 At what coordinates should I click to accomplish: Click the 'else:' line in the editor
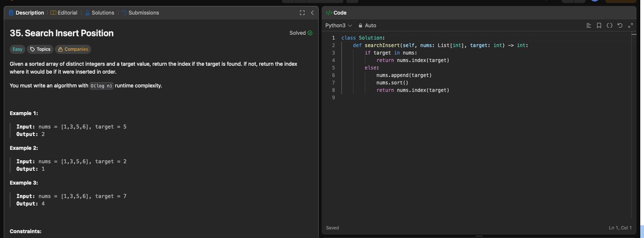372,68
